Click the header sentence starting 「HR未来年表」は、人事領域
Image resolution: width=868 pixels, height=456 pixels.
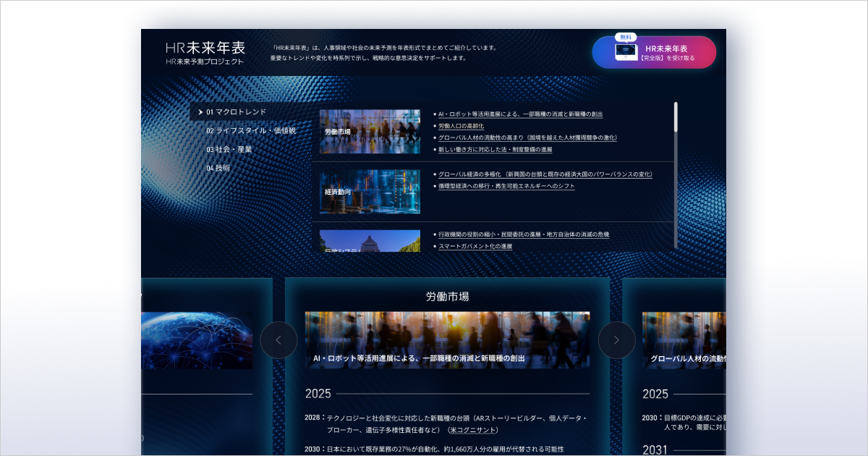[x=385, y=48]
